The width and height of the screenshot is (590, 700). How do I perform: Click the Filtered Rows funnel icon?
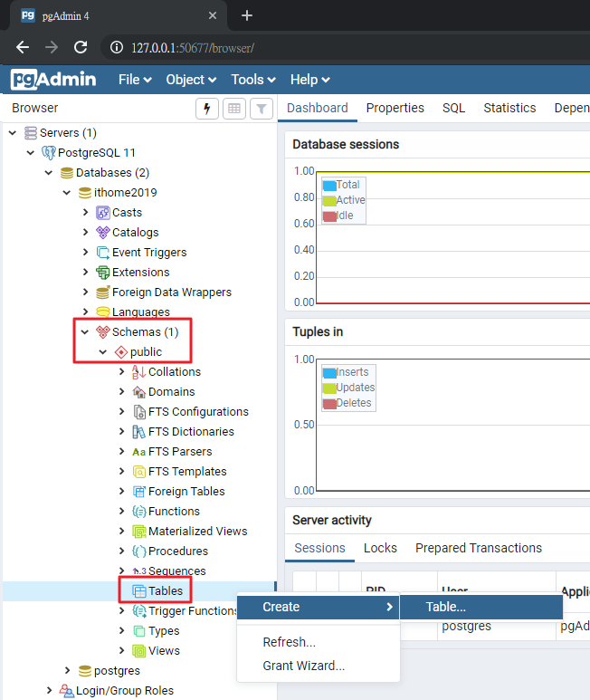tap(262, 109)
